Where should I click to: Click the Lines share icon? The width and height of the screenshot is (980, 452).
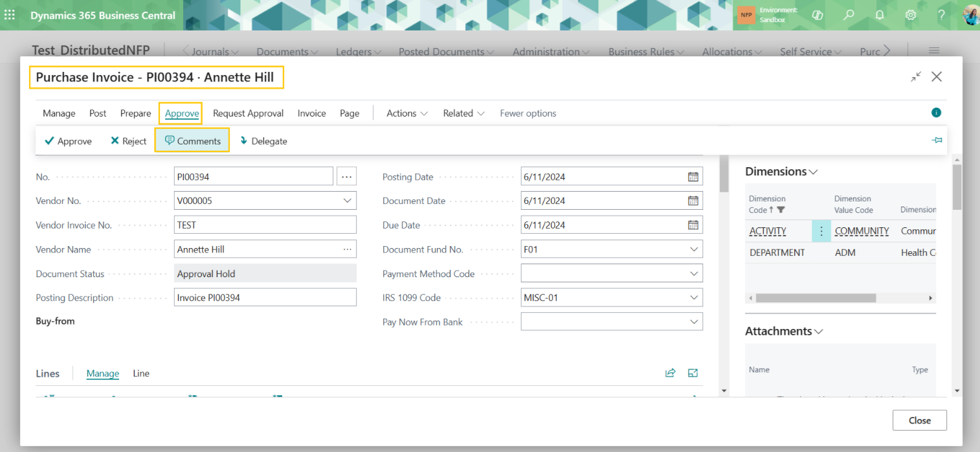click(671, 373)
